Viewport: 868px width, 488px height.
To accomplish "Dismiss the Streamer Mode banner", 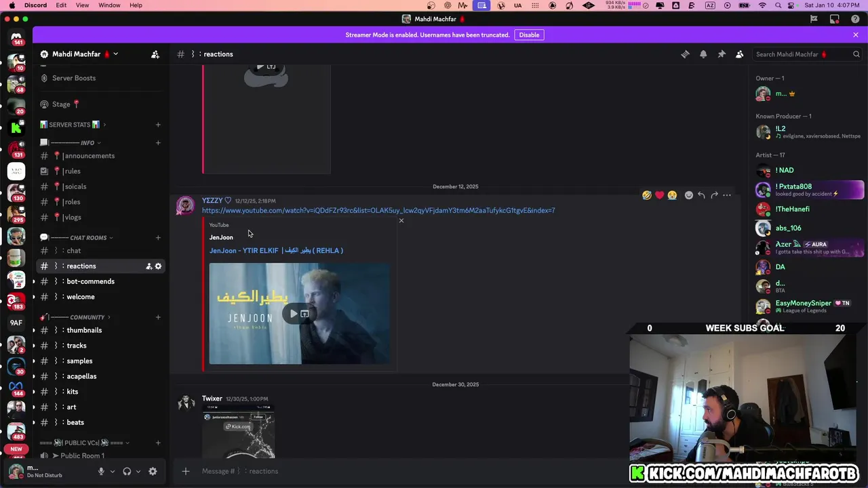I will (855, 35).
